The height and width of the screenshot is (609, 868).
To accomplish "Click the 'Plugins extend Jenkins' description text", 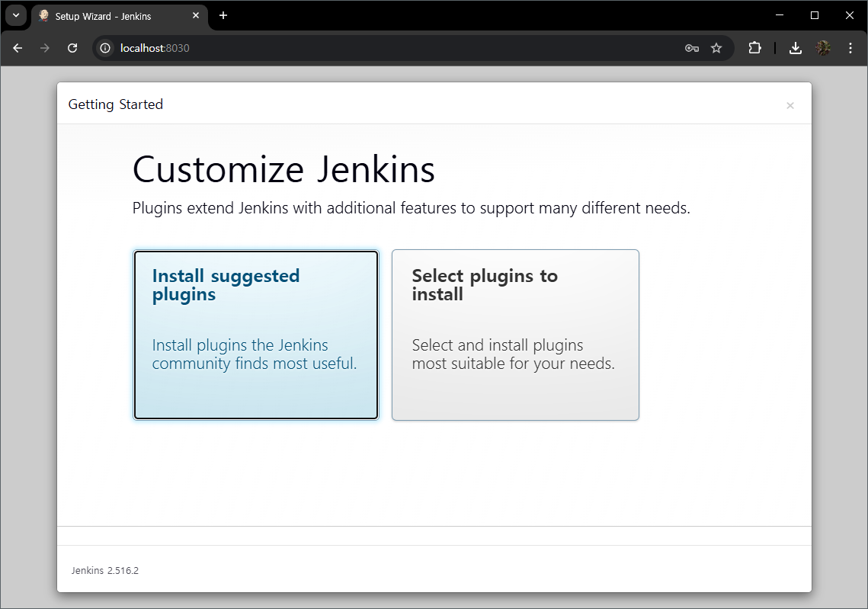I will click(412, 208).
